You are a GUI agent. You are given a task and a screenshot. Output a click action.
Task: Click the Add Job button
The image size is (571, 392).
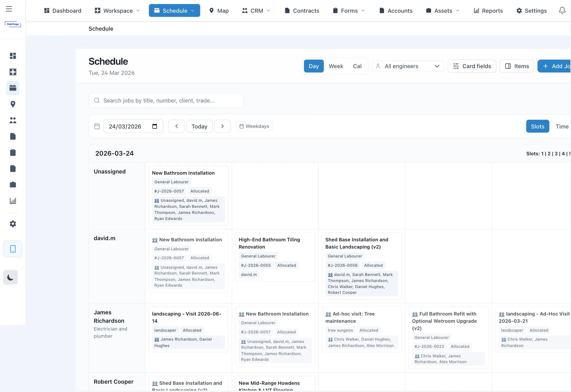pyautogui.click(x=554, y=66)
